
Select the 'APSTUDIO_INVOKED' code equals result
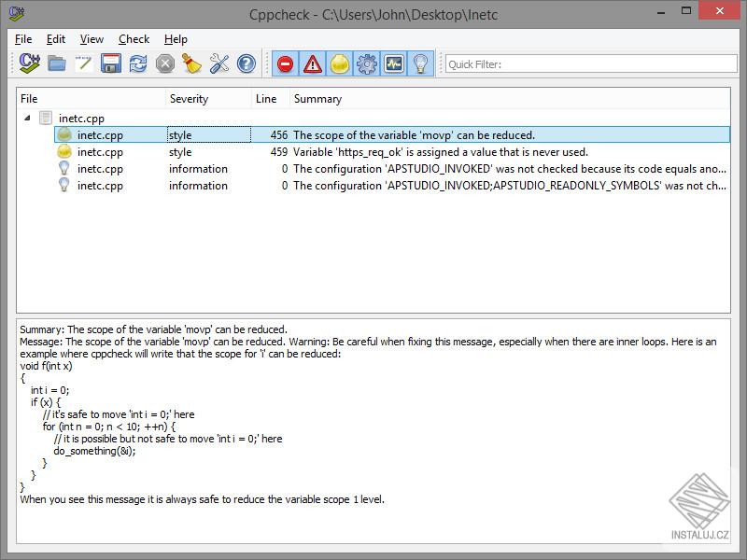pyautogui.click(x=392, y=169)
